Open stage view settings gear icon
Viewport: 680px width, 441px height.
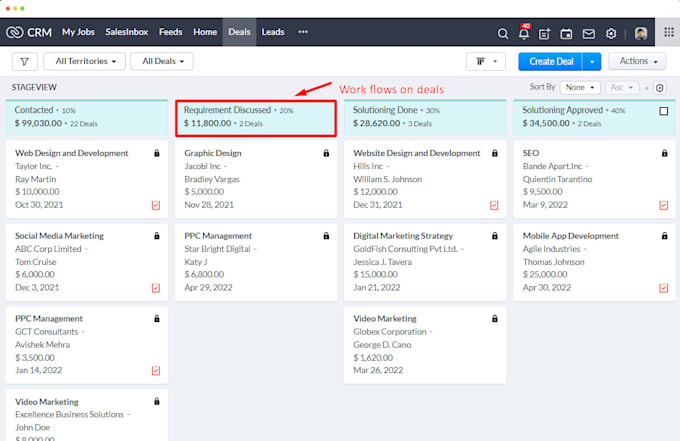(660, 88)
